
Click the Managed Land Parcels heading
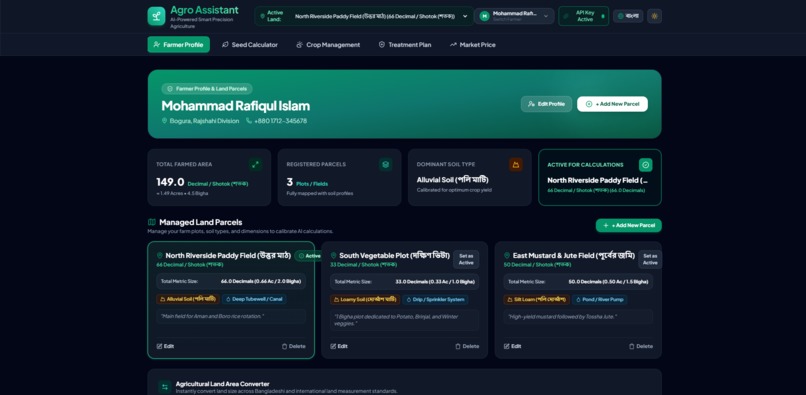coord(200,222)
